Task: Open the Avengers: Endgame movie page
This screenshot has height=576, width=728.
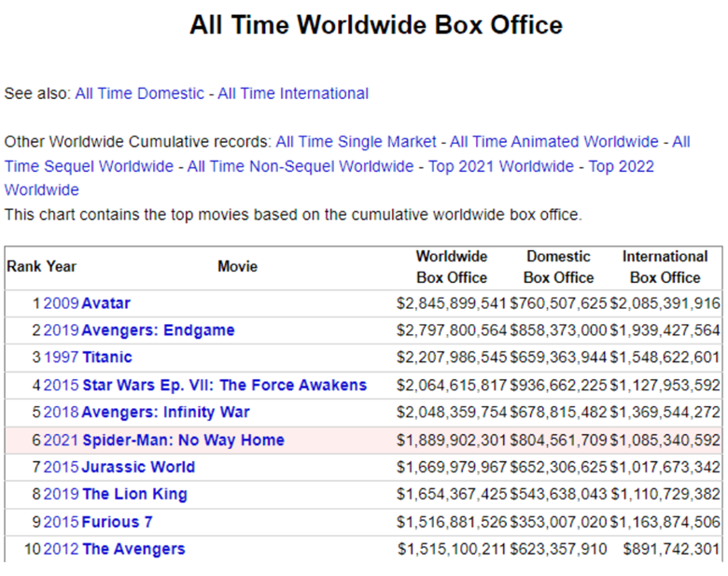Action: [158, 330]
